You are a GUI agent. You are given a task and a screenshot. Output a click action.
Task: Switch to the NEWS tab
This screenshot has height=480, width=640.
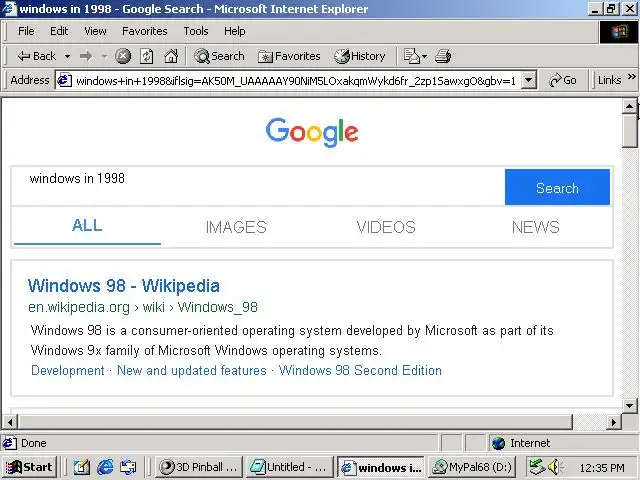536,227
